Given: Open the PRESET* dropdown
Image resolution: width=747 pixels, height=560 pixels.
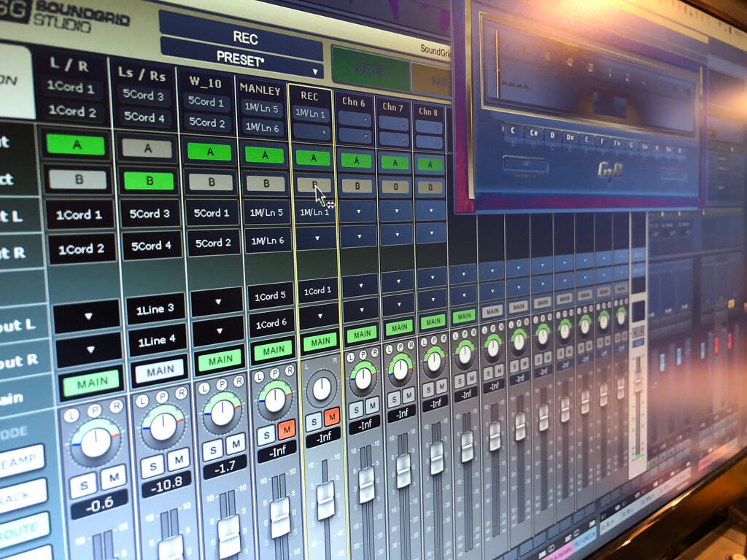Looking at the screenshot, I should 242,60.
